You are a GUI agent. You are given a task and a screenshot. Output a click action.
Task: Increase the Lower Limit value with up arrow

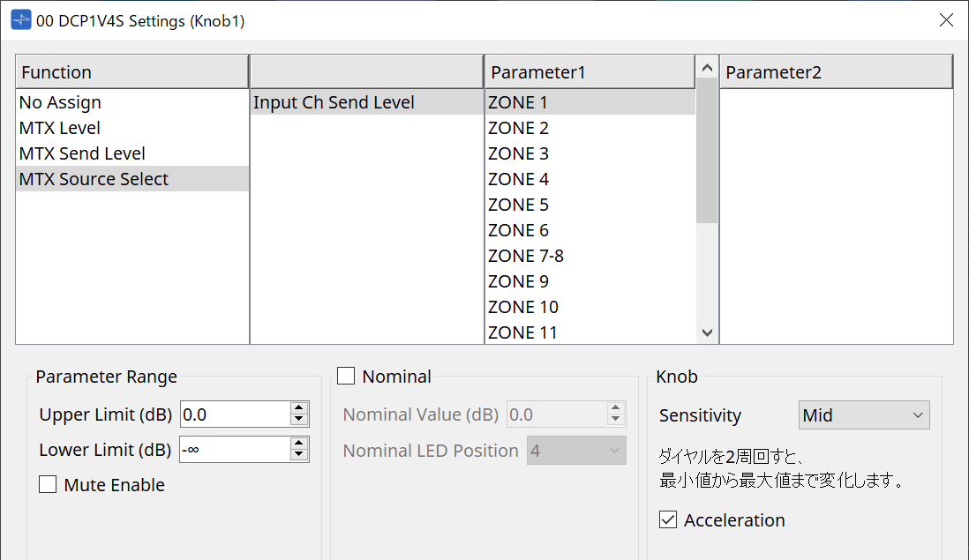coord(299,444)
